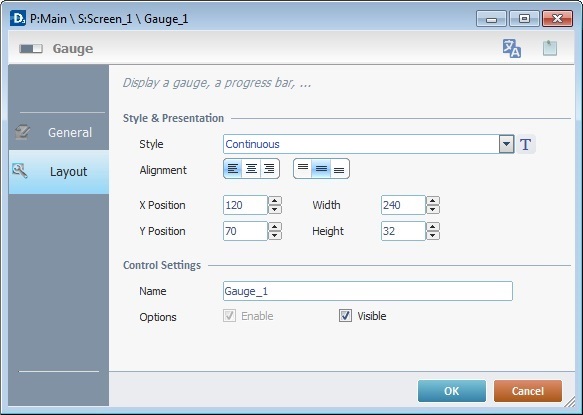Open the translation icon in header
This screenshot has height=415, width=583.
(x=512, y=48)
